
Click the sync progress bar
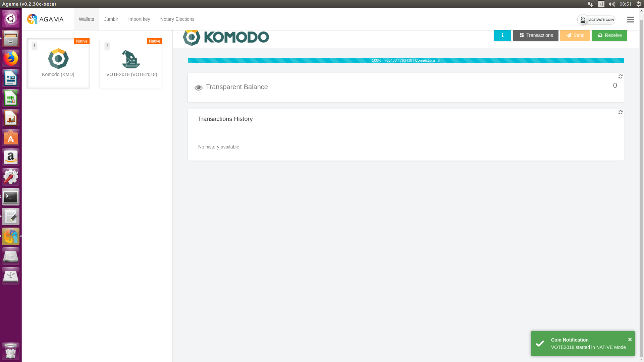pyautogui.click(x=406, y=60)
